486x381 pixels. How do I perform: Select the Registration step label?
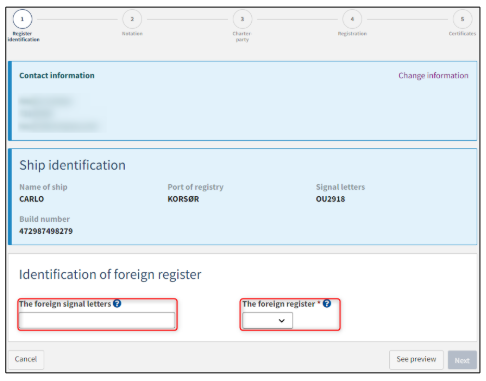pos(352,34)
